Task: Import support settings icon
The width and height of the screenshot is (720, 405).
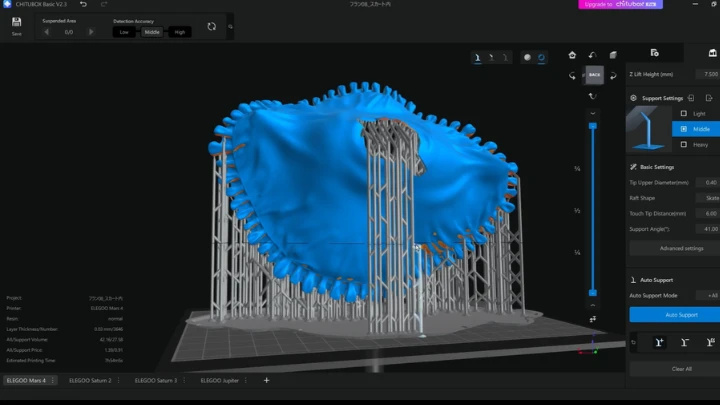Action: click(691, 98)
